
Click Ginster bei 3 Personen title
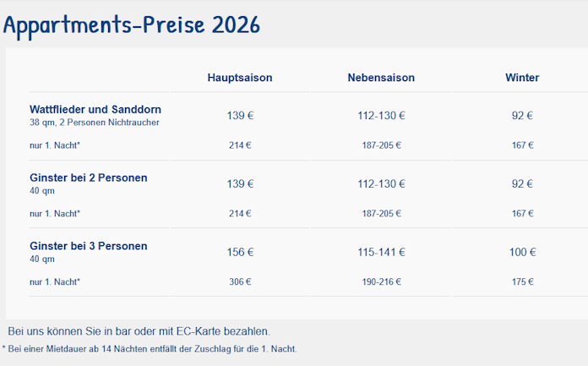(89, 246)
